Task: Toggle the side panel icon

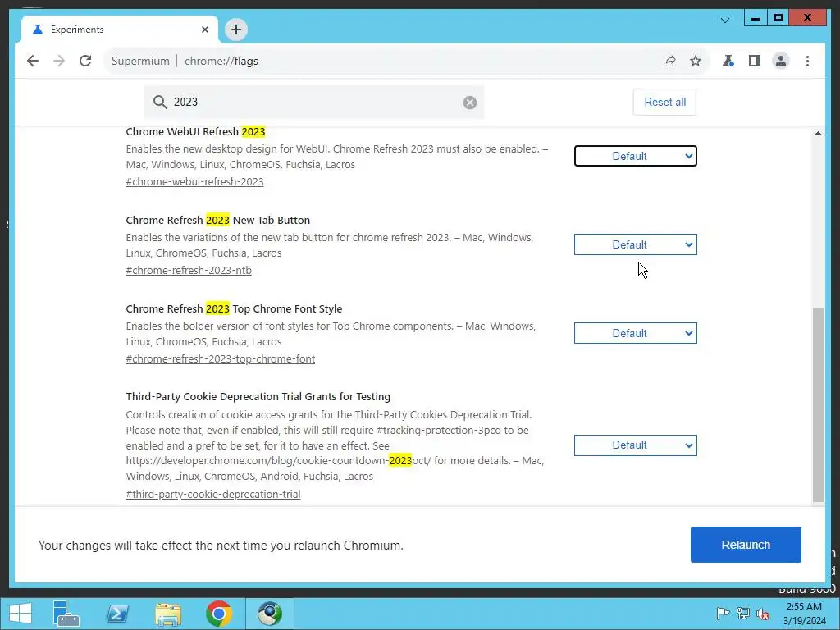Action: tap(755, 61)
